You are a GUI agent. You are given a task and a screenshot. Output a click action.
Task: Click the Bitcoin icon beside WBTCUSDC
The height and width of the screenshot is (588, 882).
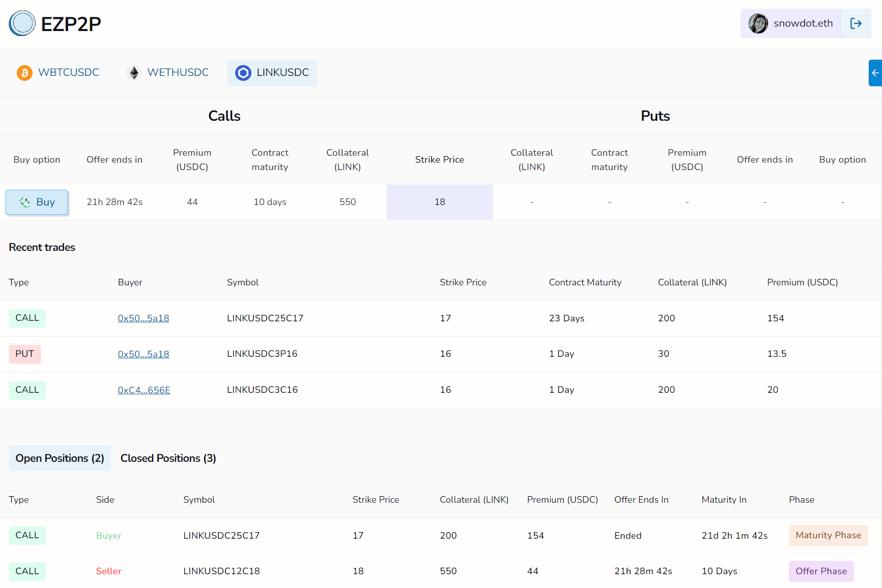tap(24, 73)
